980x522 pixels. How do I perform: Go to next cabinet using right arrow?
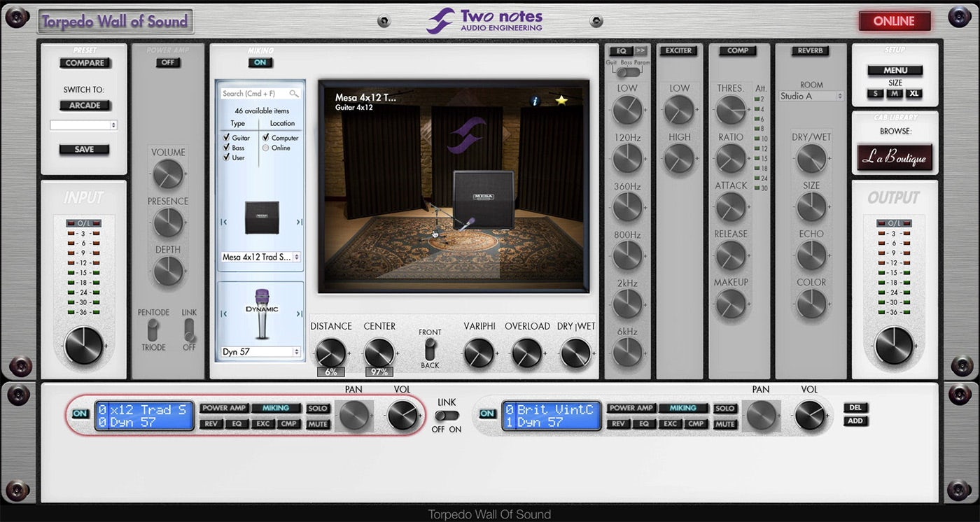(299, 223)
